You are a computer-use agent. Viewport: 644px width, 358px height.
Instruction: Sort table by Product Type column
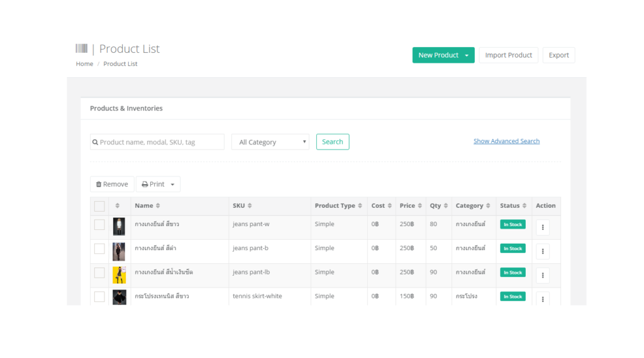coord(338,205)
